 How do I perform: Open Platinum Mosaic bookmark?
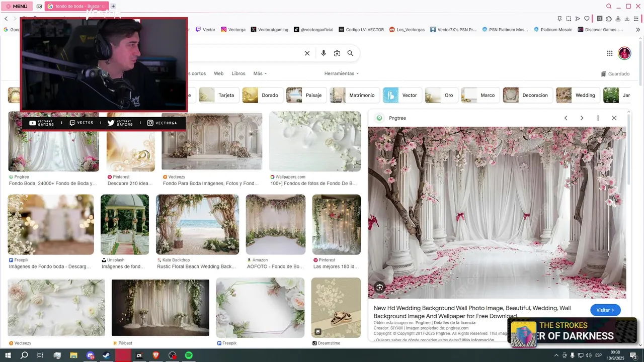click(553, 30)
